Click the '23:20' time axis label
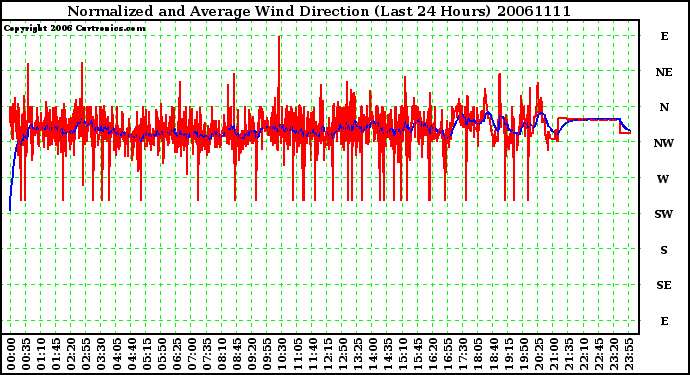 click(x=614, y=354)
